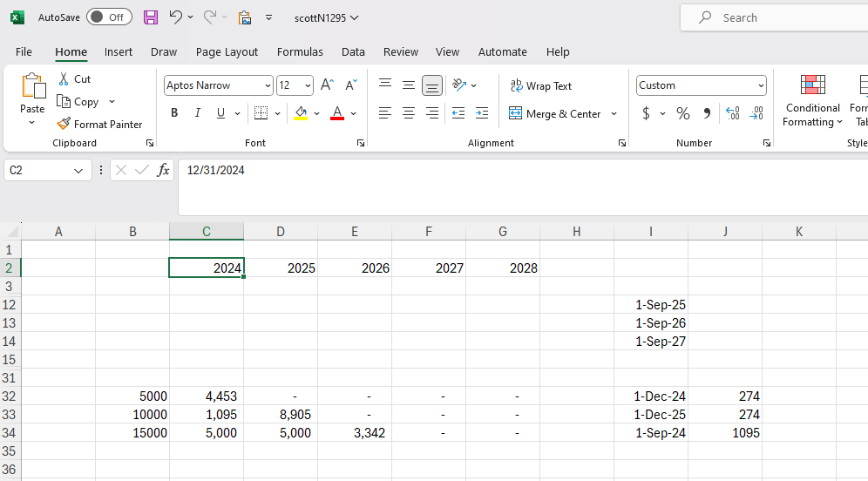Click Increase Indent icon
The height and width of the screenshot is (481, 868).
point(482,113)
